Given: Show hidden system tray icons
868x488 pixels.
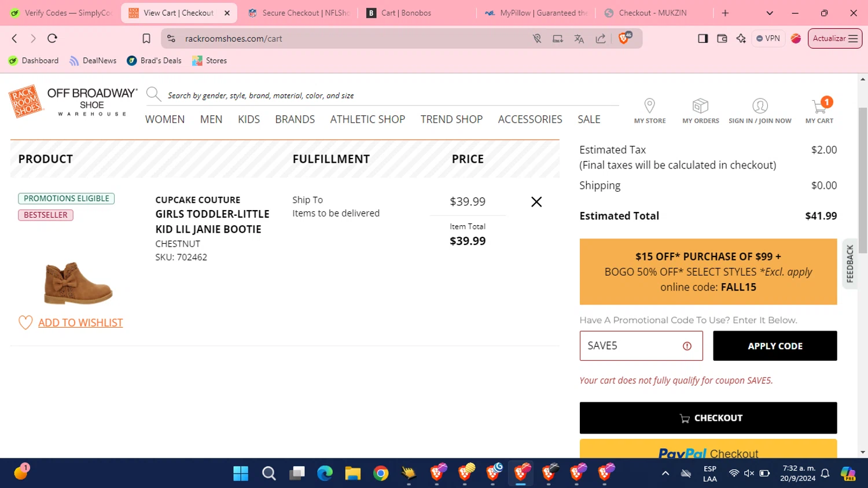Looking at the screenshot, I should pyautogui.click(x=665, y=474).
